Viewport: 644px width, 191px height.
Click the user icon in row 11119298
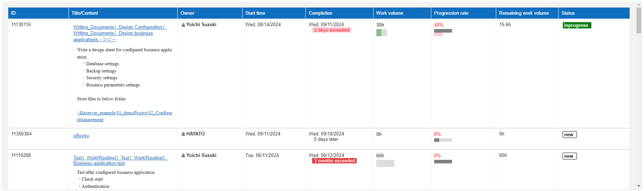point(183,156)
